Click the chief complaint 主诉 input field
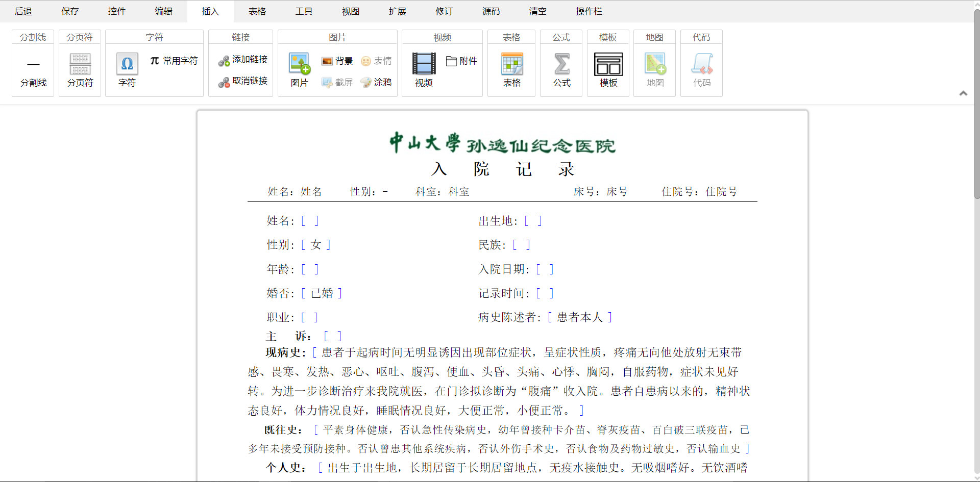Screen dimensions: 980x482 coord(332,336)
